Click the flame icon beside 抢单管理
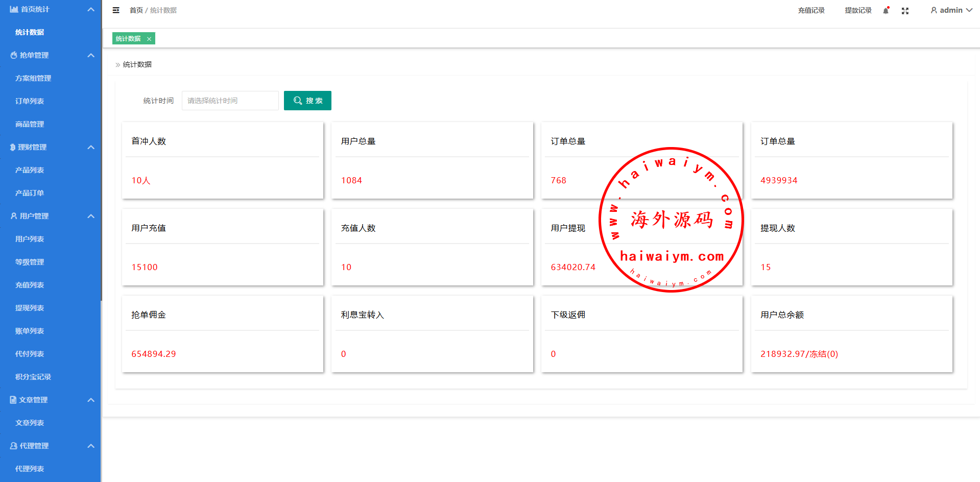The width and height of the screenshot is (980, 482). point(14,55)
